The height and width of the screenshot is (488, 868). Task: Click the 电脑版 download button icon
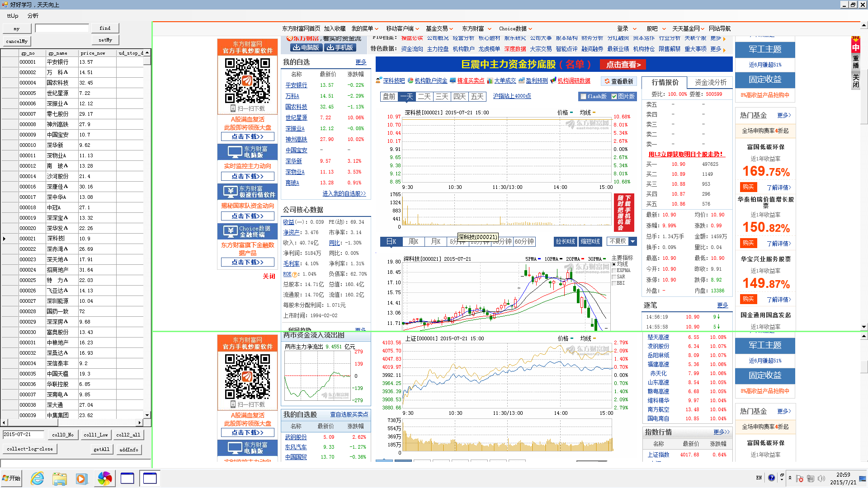(x=306, y=47)
